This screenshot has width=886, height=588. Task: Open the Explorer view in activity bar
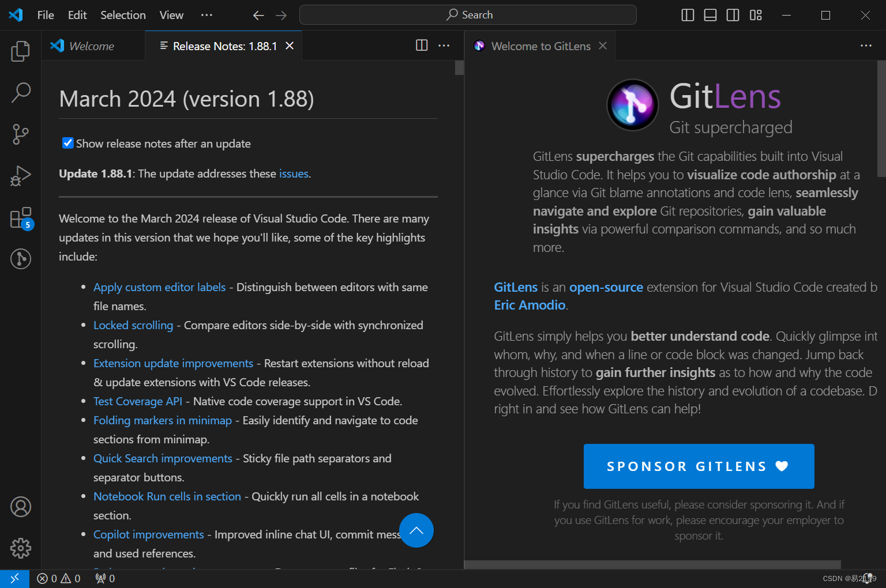click(x=20, y=51)
